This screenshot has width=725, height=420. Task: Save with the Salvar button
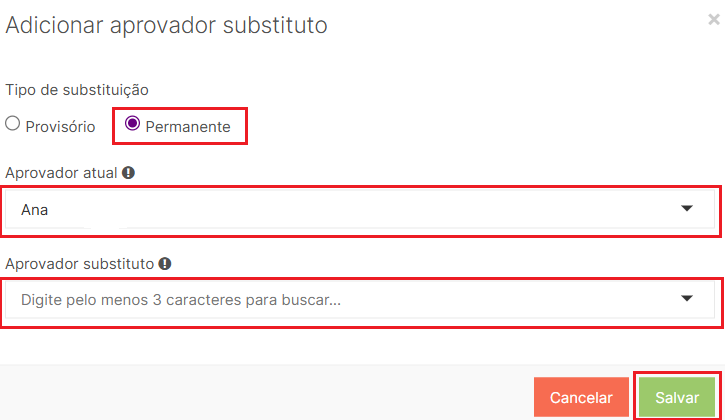click(677, 397)
